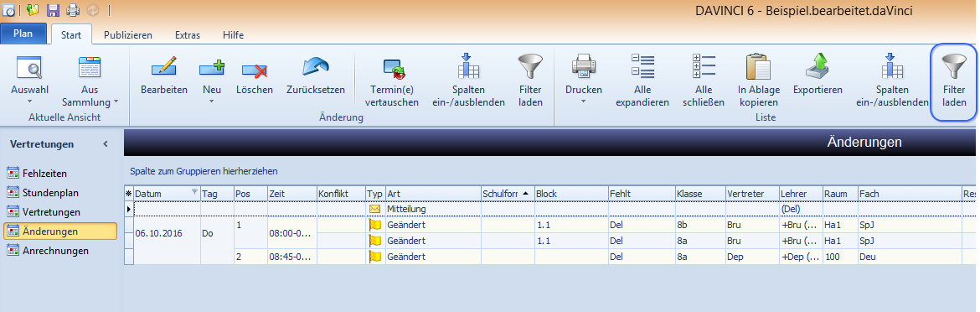Click save icon in quick access toolbar

click(53, 10)
